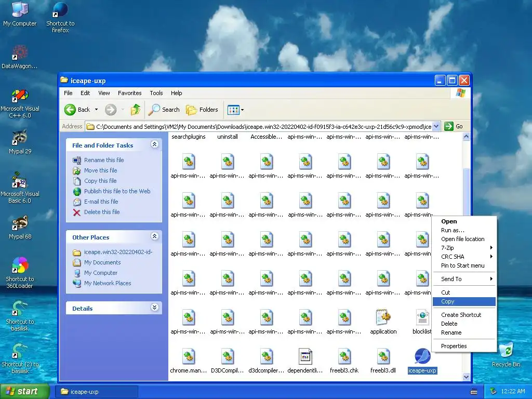Select the Shortcut to 360Loader icon
Viewport: 532px width, 399px height.
coord(20,273)
